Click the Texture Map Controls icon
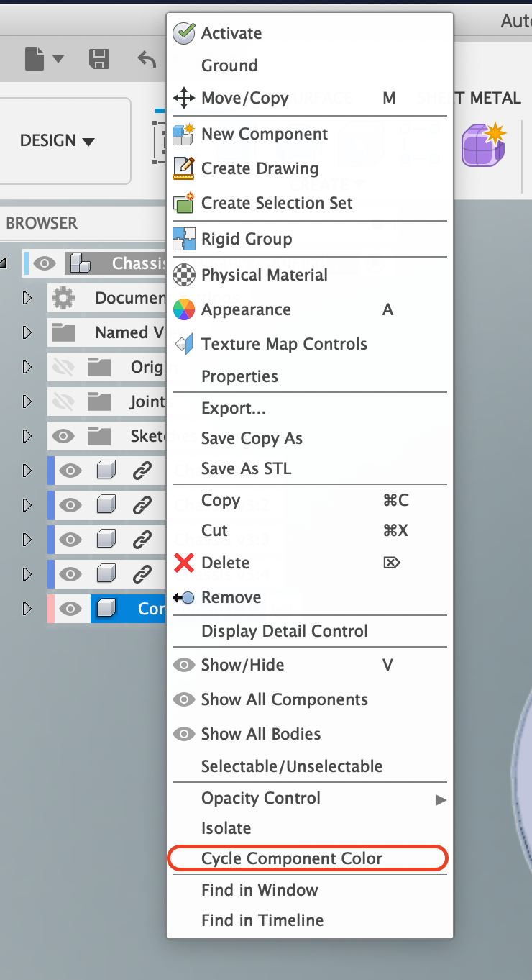The image size is (532, 980). tap(185, 344)
